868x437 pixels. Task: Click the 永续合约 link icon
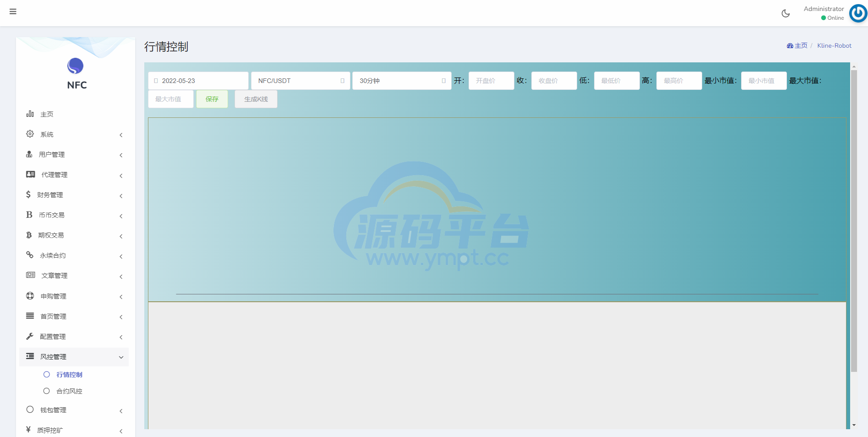[x=30, y=255]
